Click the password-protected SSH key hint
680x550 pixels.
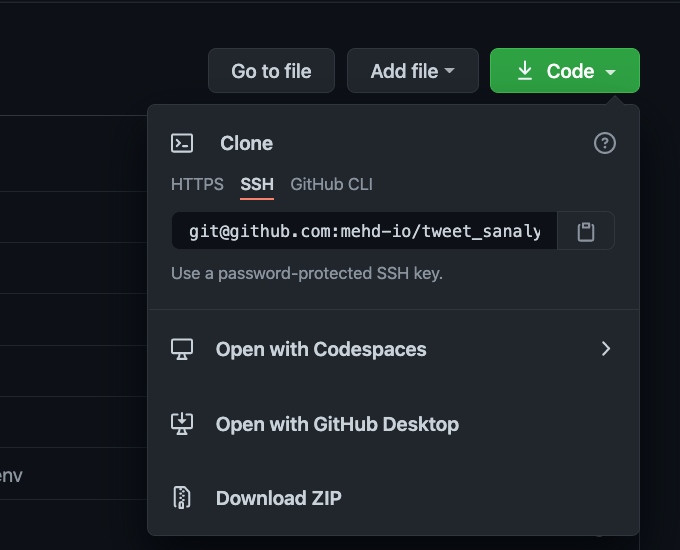click(x=307, y=273)
